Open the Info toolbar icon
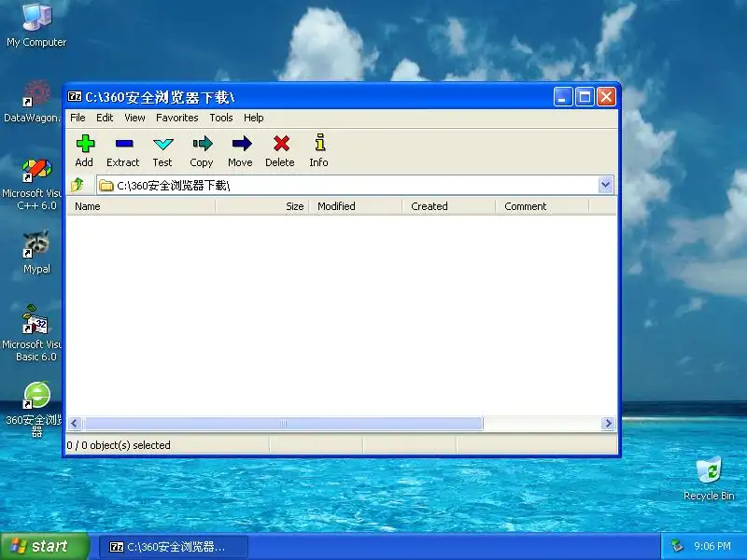This screenshot has height=560, width=747. (x=318, y=150)
